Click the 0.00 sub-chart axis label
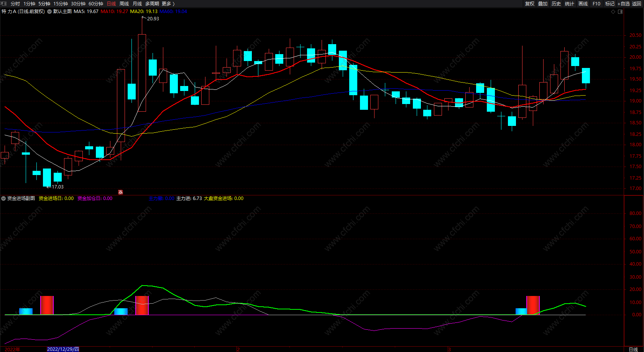This screenshot has width=644, height=352. point(636,315)
